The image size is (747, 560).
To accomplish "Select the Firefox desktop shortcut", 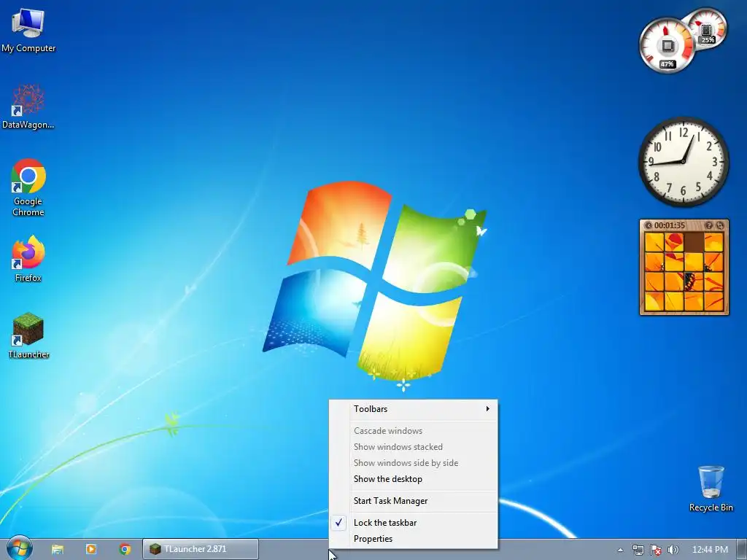I will pos(28,259).
